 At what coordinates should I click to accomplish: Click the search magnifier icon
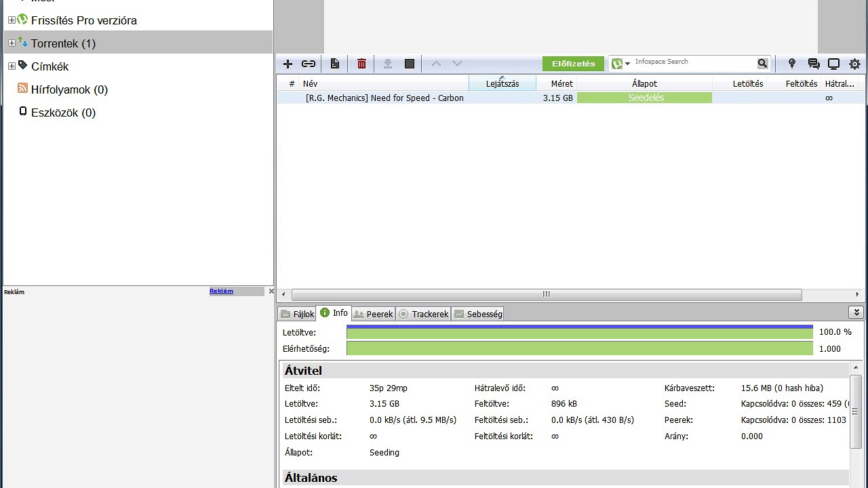(762, 64)
